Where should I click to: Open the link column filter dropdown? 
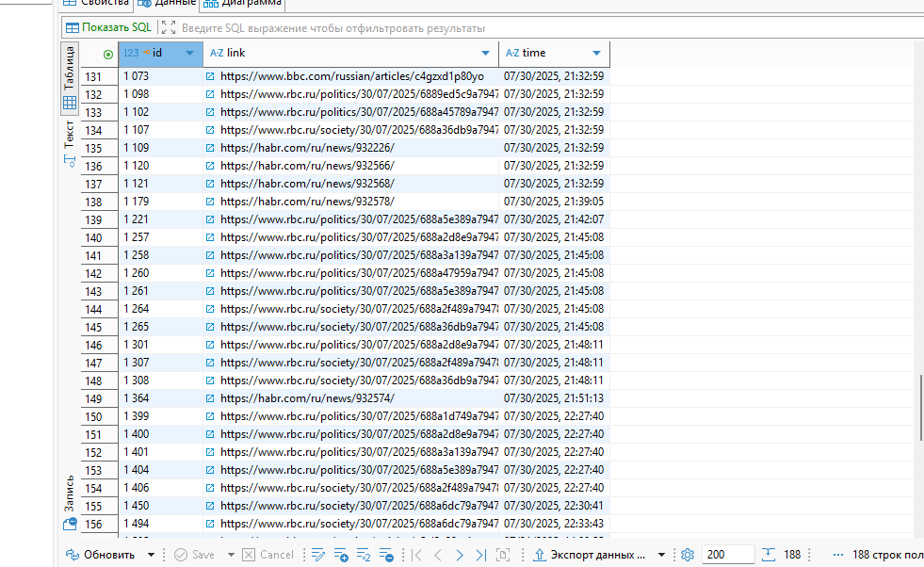coord(486,53)
